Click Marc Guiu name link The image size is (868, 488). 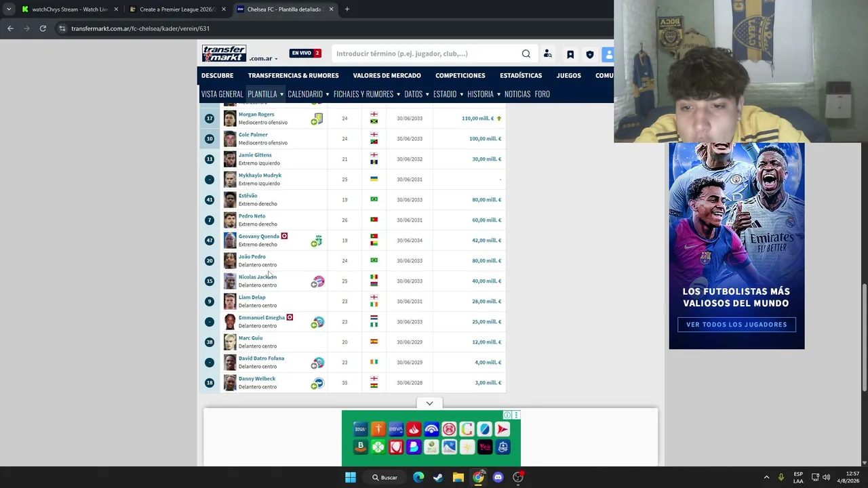pyautogui.click(x=250, y=338)
